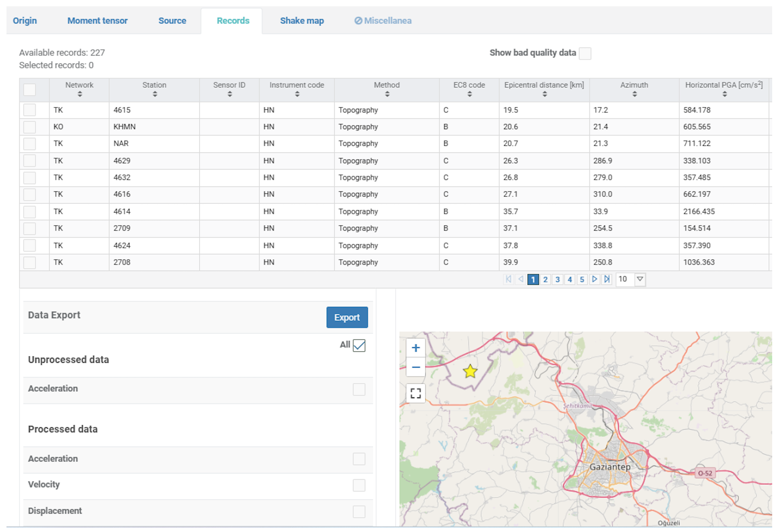
Task: Sort the table by Epicentral distance
Action: pyautogui.click(x=544, y=94)
